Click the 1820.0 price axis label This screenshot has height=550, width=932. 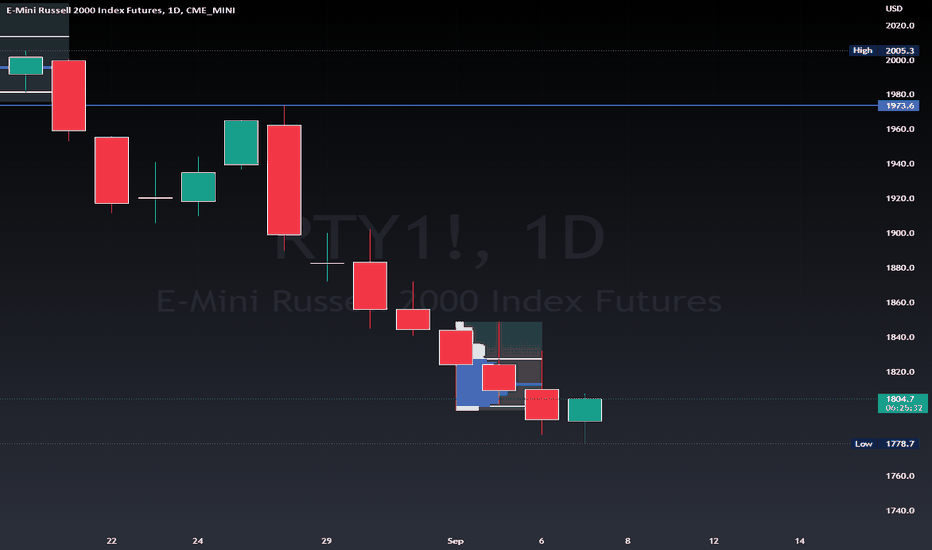pyautogui.click(x=900, y=372)
